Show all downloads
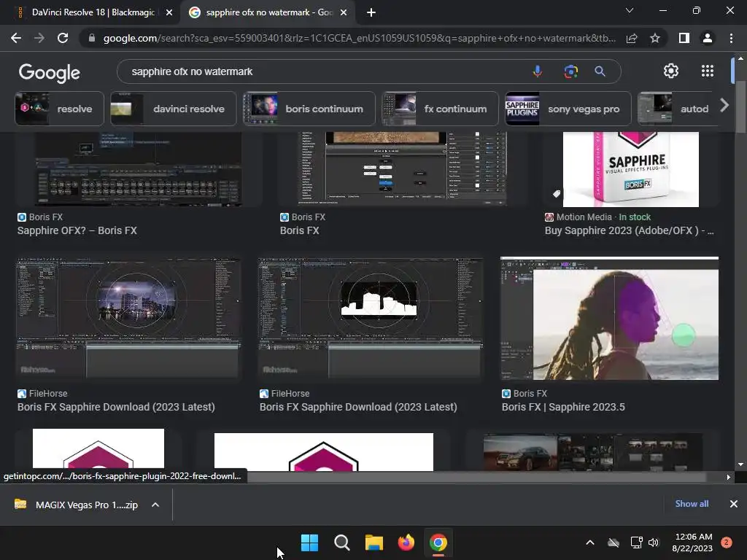This screenshot has height=560, width=747. (692, 504)
